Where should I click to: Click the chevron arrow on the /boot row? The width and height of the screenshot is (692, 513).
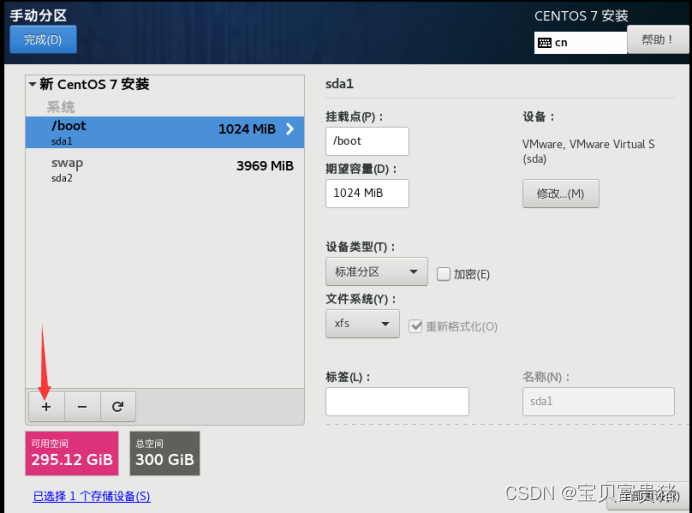290,129
